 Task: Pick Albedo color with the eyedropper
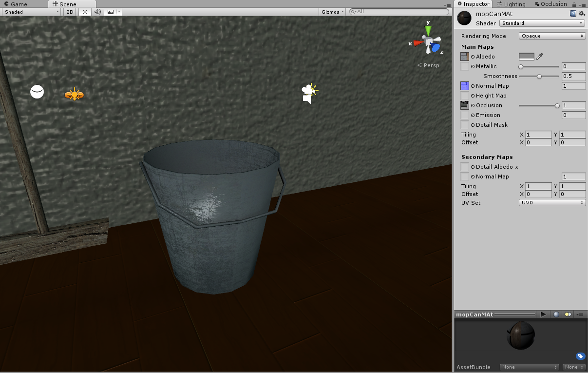tap(539, 57)
